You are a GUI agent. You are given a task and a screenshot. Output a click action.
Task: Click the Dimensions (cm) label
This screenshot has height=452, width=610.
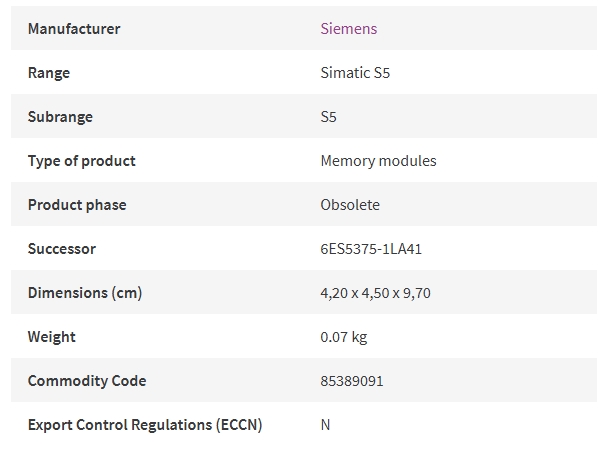(x=85, y=293)
